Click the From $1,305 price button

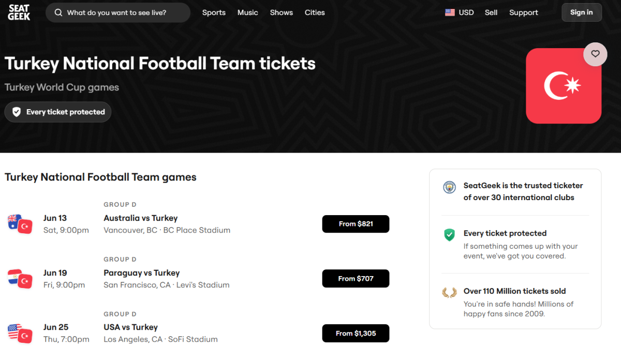(356, 333)
